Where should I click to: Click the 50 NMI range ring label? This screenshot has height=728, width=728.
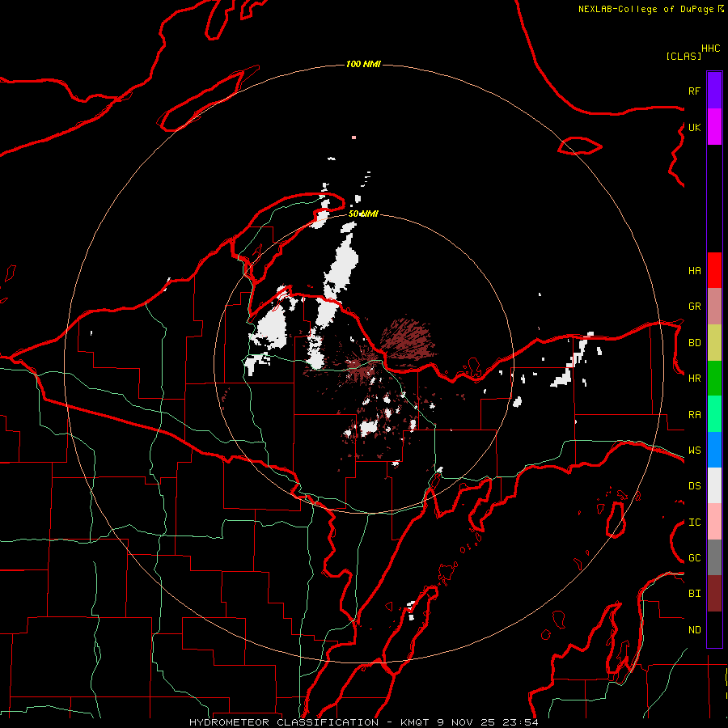tap(363, 214)
